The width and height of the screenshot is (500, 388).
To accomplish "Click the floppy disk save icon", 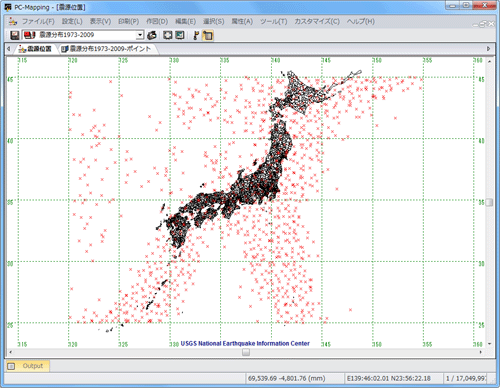I will tap(14, 35).
